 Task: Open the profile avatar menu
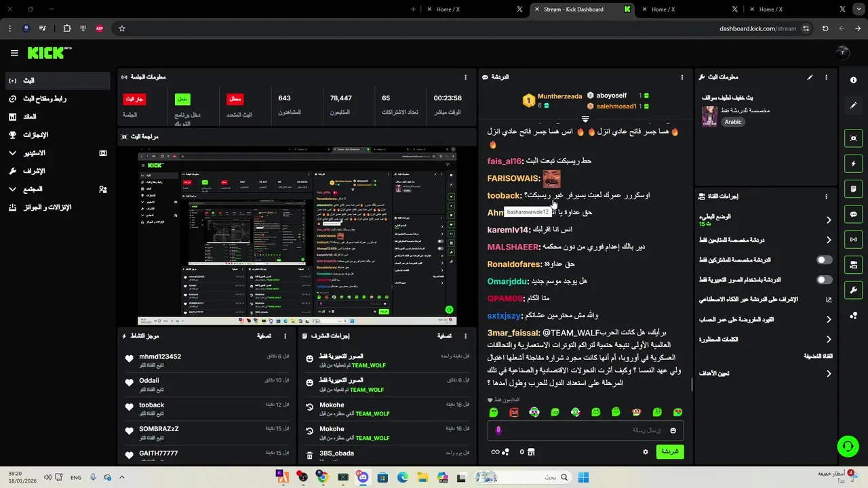(842, 53)
